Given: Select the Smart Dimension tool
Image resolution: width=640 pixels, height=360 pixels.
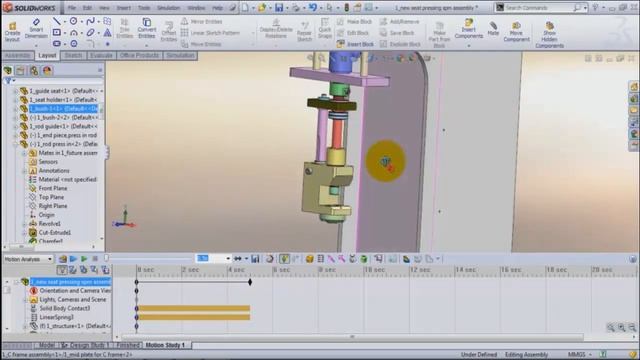Looking at the screenshot, I should [x=36, y=29].
